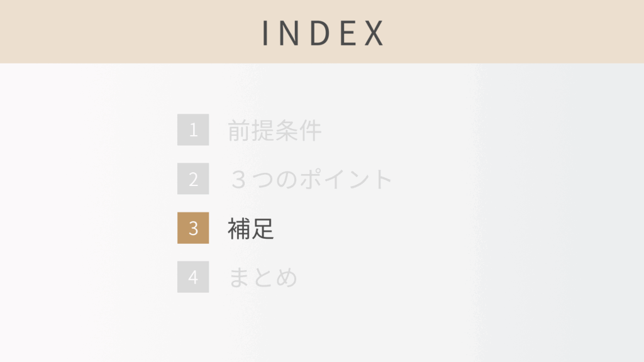Click the 足 character in 補足
644x362 pixels.
(x=263, y=229)
